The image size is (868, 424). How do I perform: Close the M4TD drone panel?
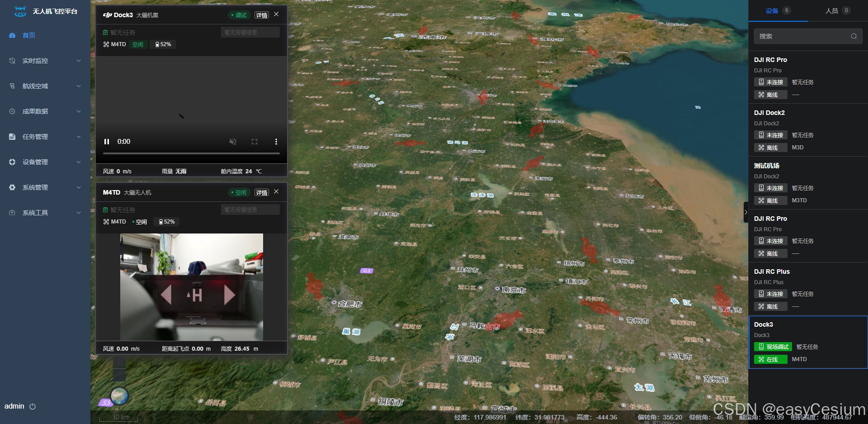click(276, 192)
